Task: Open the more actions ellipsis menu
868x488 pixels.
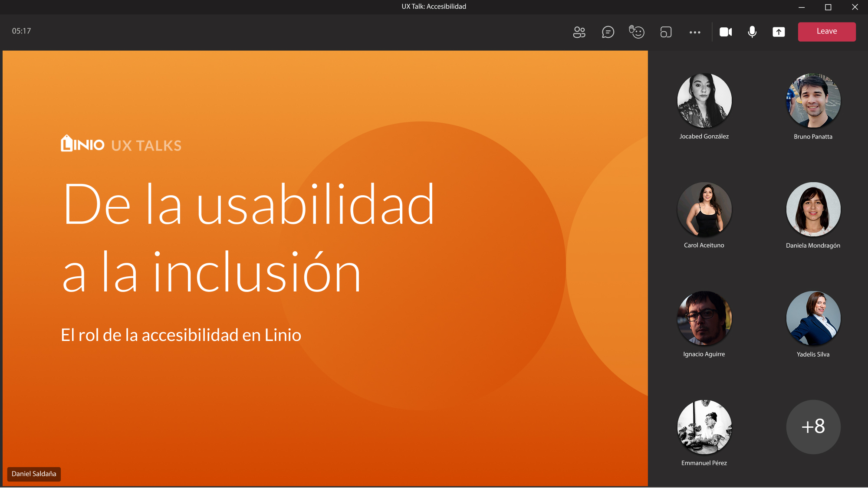Action: coord(695,32)
